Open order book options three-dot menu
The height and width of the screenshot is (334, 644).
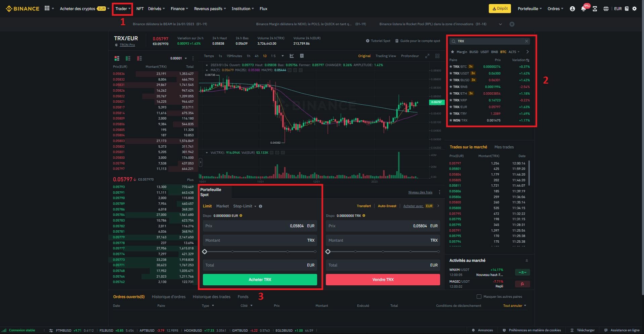click(x=193, y=58)
